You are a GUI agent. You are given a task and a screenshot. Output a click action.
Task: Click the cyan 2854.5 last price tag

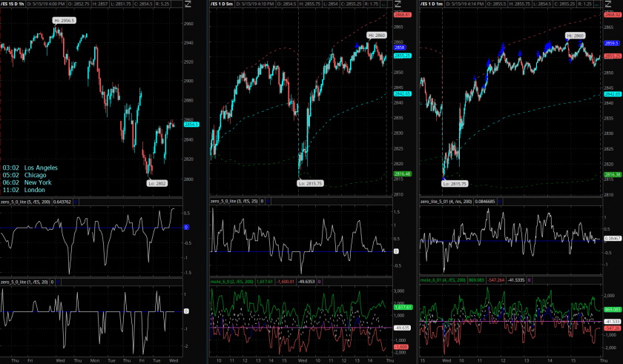click(192, 125)
